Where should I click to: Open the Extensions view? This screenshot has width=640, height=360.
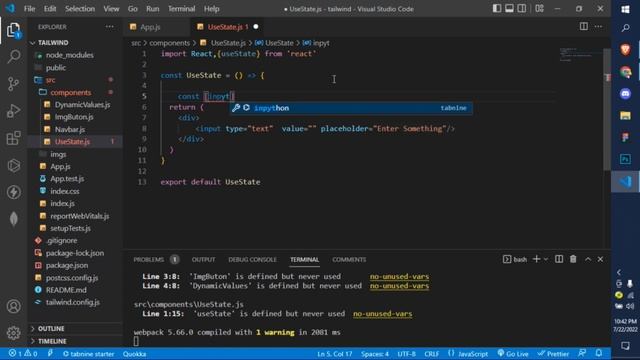tap(13, 138)
